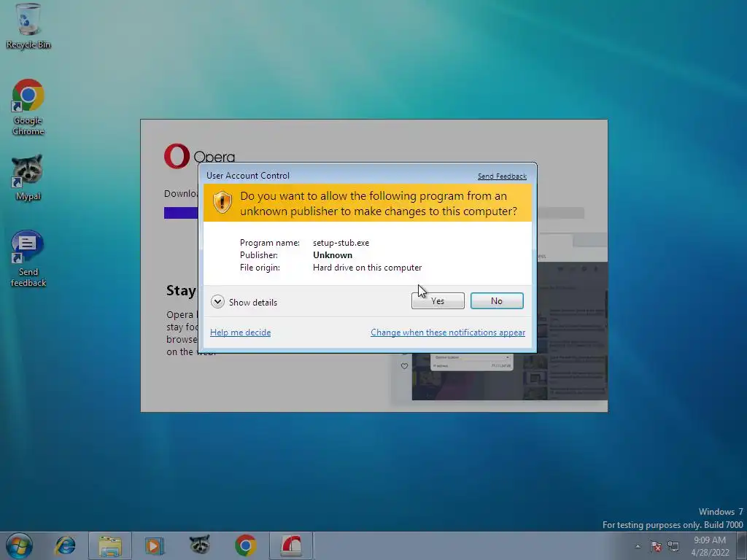Open Windows Media Player on taskbar
This screenshot has height=560, width=747.
pos(155,545)
